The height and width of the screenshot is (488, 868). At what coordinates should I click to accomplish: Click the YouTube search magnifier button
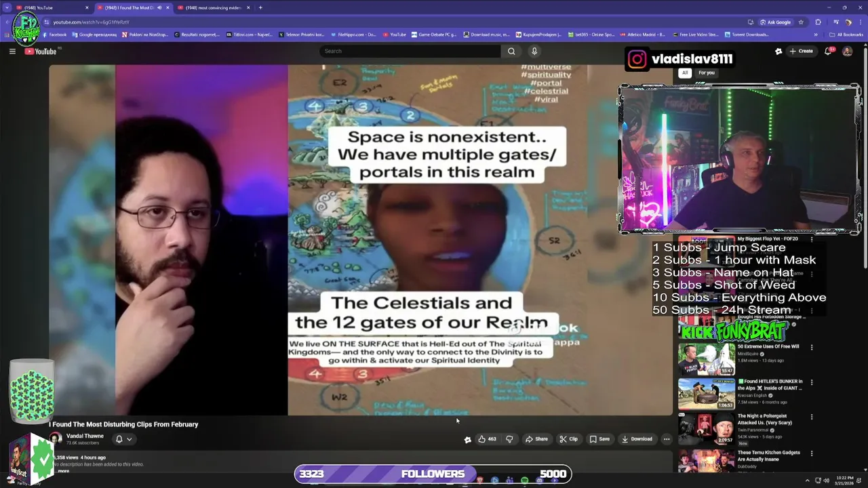tap(511, 52)
